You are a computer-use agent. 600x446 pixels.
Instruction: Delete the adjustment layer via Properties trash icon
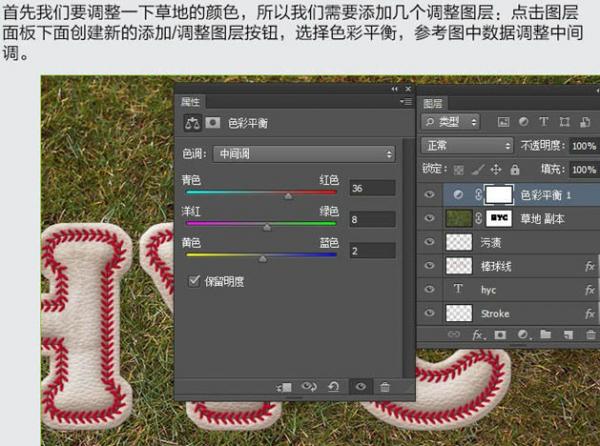pyautogui.click(x=385, y=386)
